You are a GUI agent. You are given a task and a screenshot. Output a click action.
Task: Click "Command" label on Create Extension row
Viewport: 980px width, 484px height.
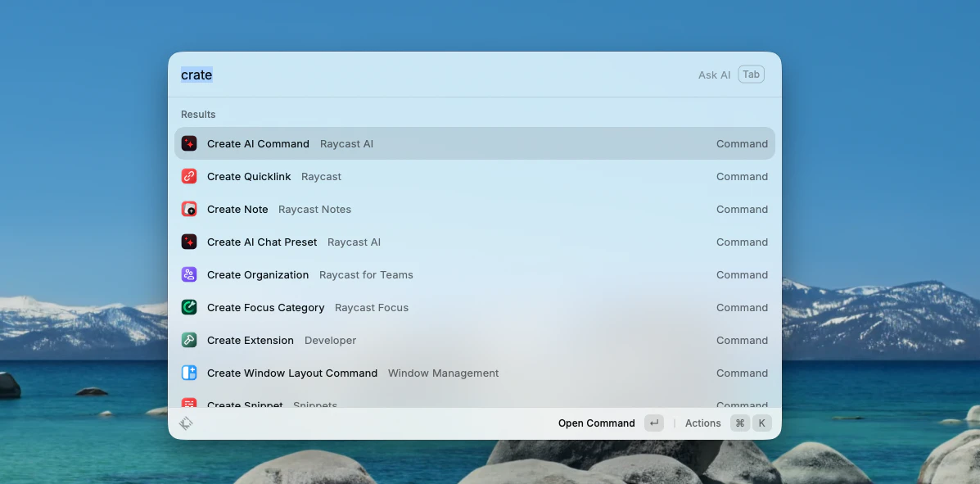(742, 340)
